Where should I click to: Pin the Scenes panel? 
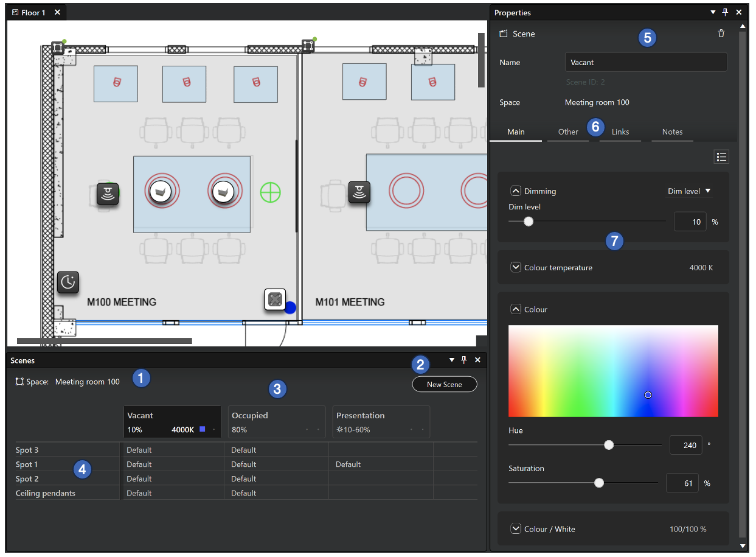(464, 360)
